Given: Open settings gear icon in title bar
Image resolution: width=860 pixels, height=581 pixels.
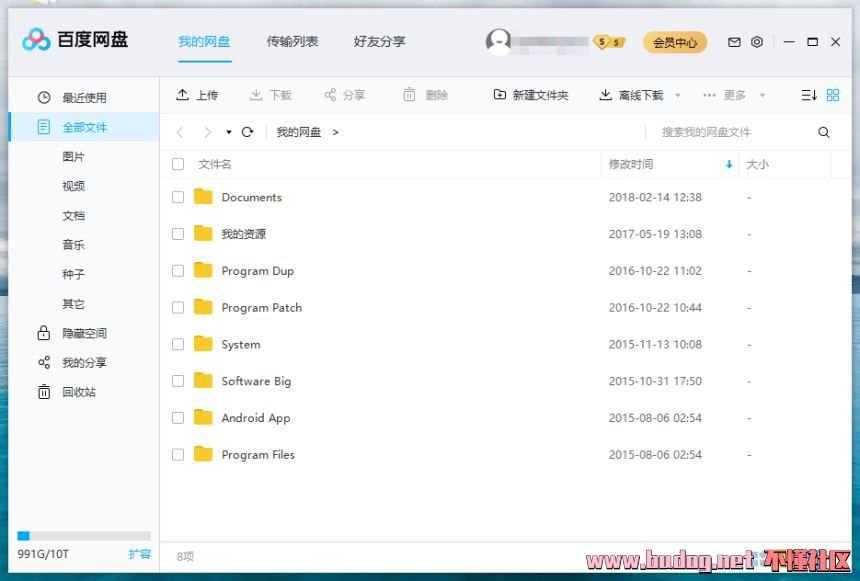Looking at the screenshot, I should [x=757, y=42].
